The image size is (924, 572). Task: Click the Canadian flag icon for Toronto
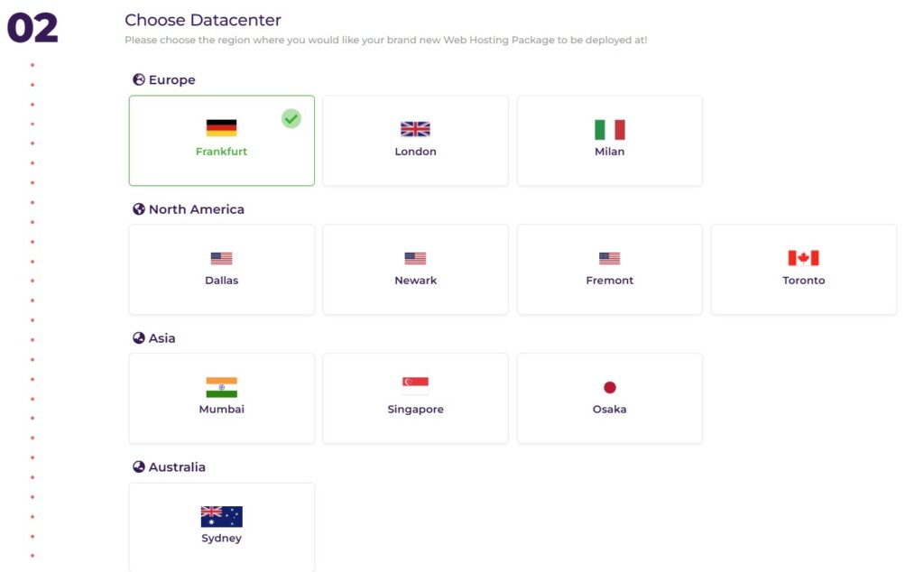click(x=803, y=258)
